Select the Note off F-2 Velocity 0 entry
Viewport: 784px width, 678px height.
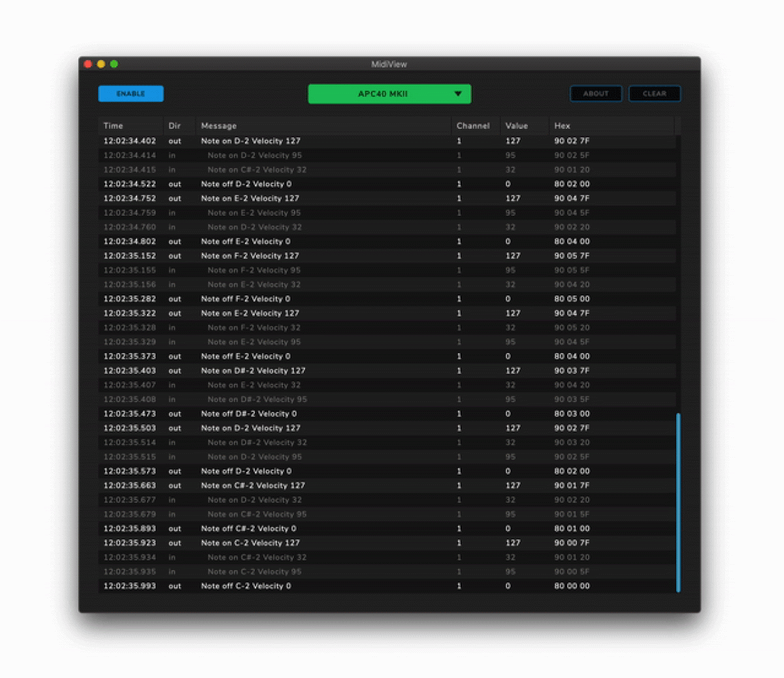point(250,299)
